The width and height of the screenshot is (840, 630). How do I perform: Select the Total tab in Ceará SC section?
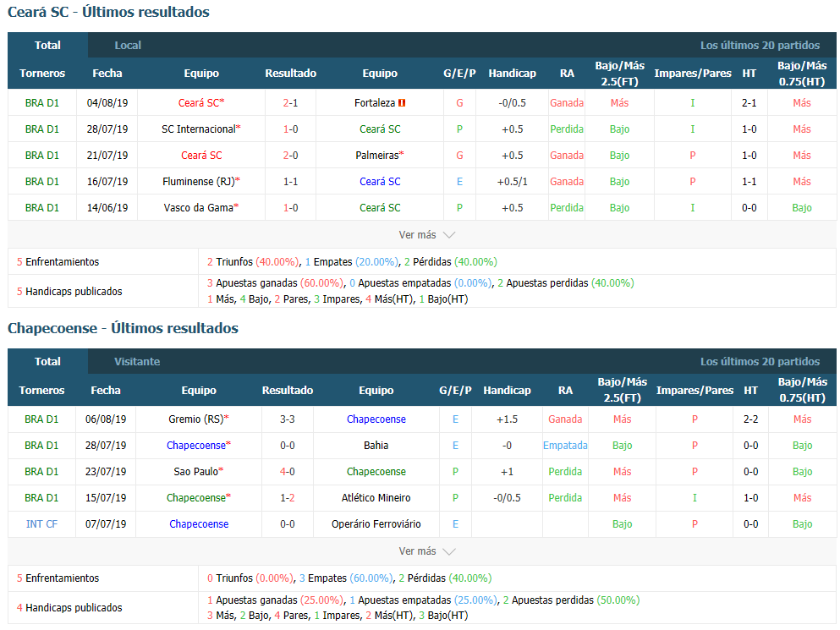click(x=47, y=46)
